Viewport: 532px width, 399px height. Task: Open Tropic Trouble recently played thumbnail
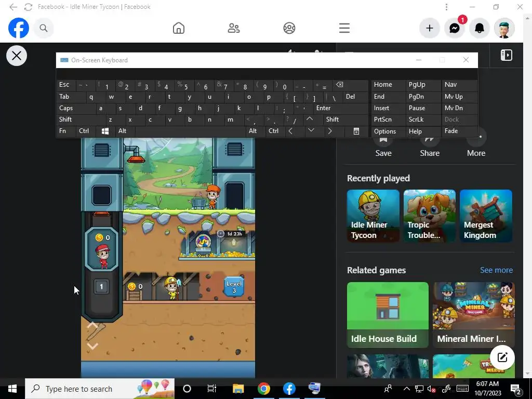tap(430, 216)
